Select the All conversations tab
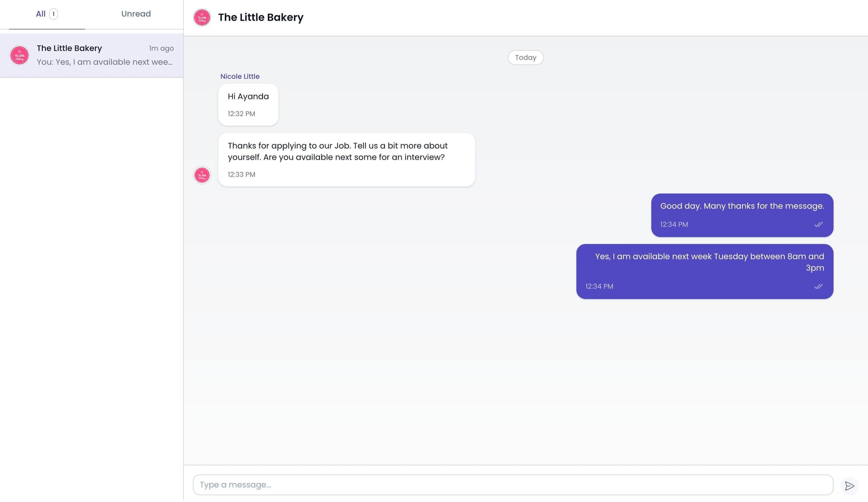This screenshot has width=868, height=502. pyautogui.click(x=40, y=14)
